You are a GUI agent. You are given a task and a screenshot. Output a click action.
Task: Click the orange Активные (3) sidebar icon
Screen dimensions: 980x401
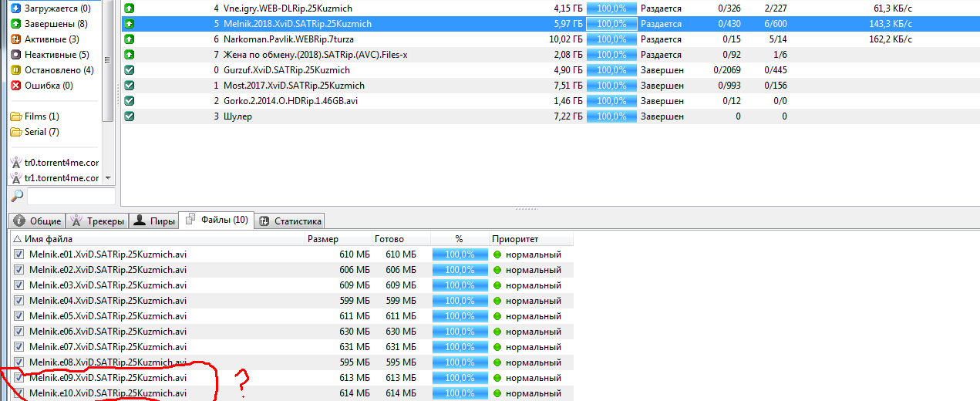[x=16, y=39]
